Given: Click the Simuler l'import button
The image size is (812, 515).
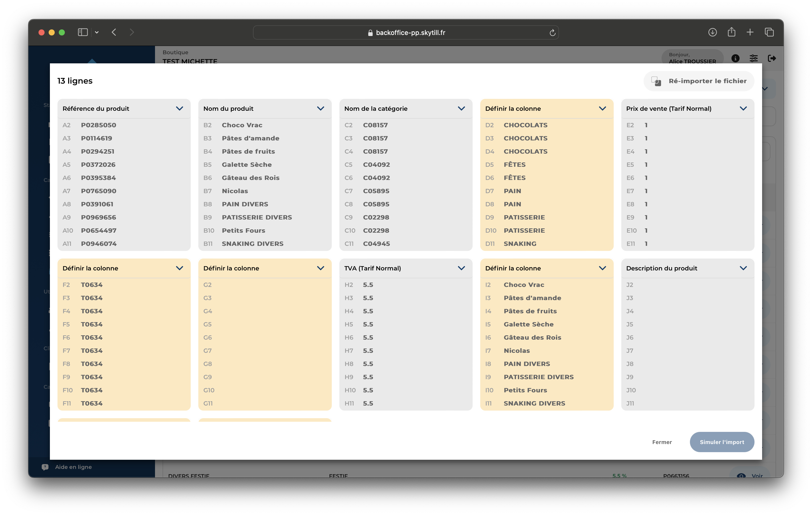Looking at the screenshot, I should [x=722, y=442].
